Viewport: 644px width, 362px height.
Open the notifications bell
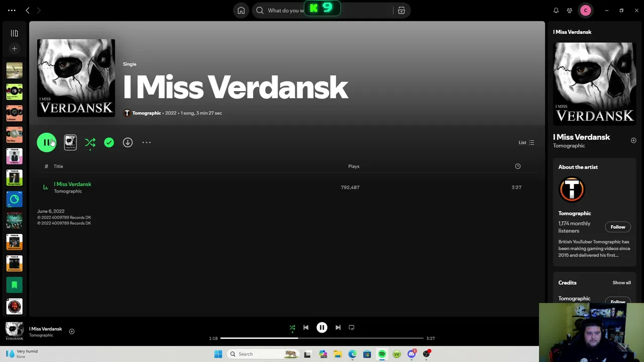(556, 10)
